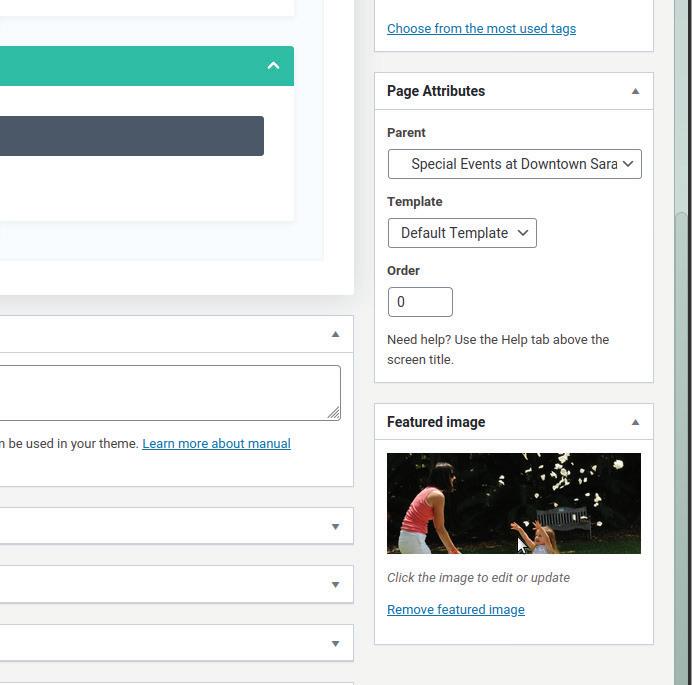This screenshot has height=685, width=692.
Task: Open the Parent page dropdown
Action: coord(515,164)
